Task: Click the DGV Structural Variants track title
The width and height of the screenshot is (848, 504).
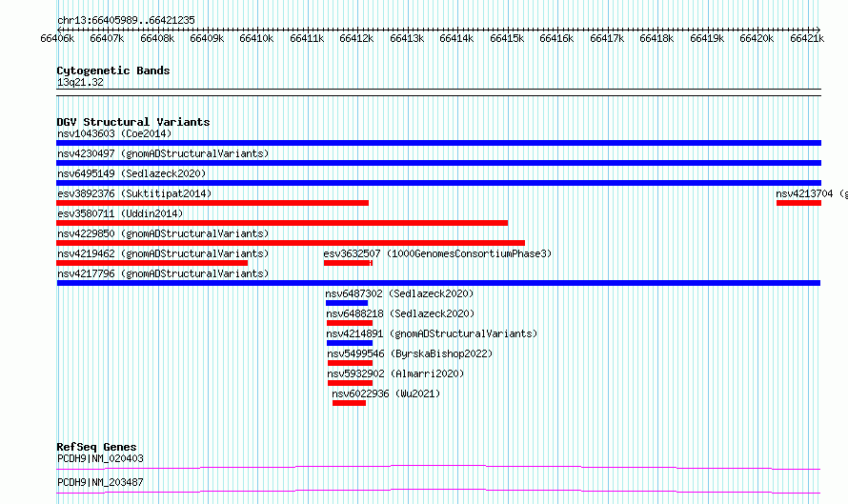Action: [x=133, y=122]
